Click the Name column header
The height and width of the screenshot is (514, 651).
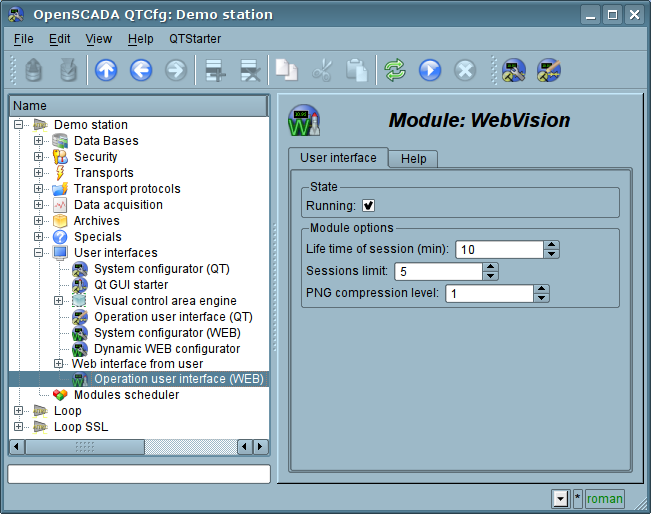tap(139, 106)
